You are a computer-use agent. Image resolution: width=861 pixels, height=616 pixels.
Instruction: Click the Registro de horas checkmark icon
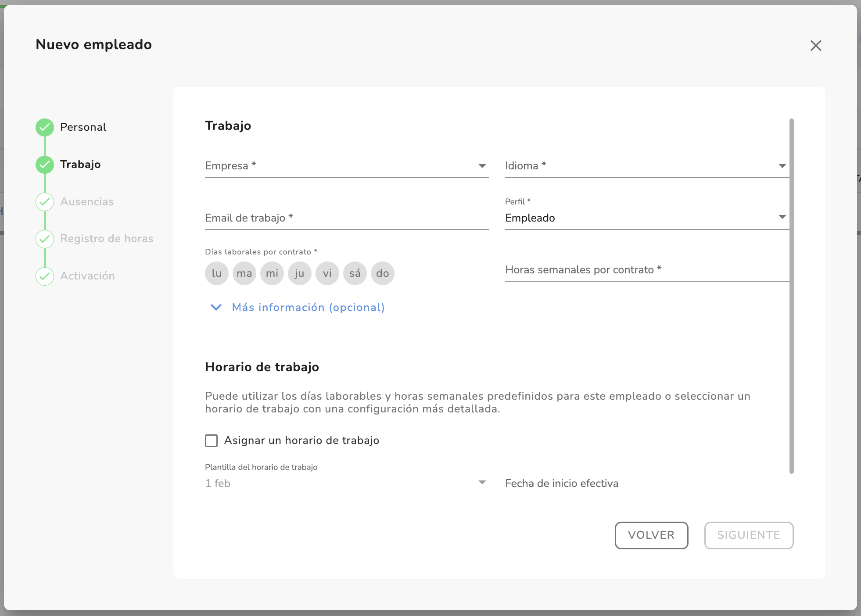tap(45, 239)
